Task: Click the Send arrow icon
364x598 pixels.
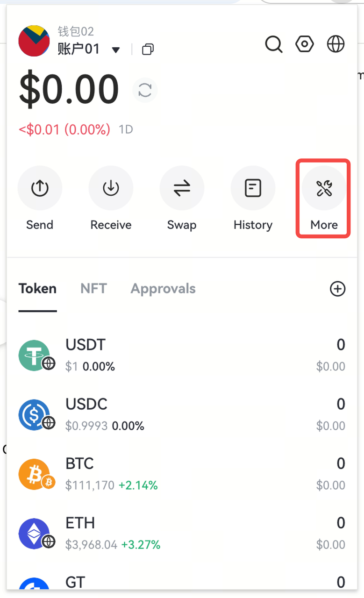Action: [x=40, y=188]
